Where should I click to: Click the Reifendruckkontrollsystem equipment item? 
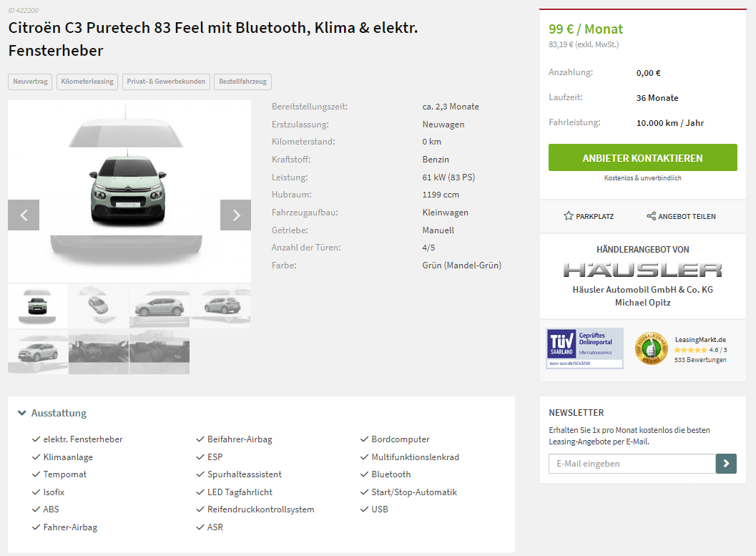(255, 509)
